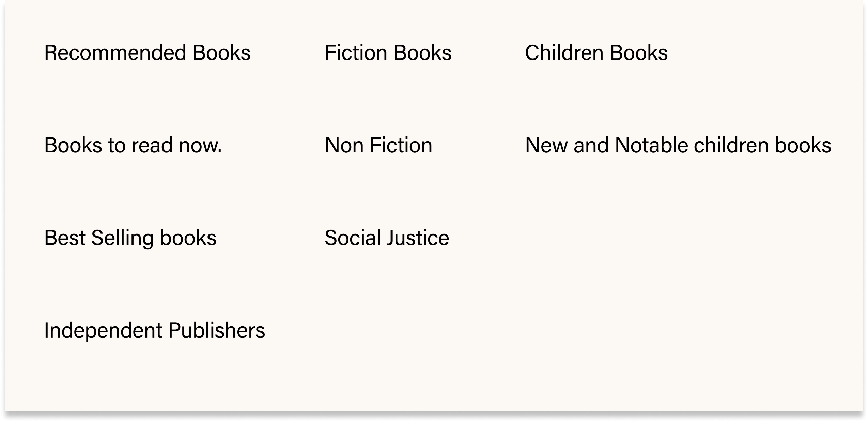Viewport: 868px width, 422px height.
Task: Open the Social Justice category link
Action: click(387, 238)
